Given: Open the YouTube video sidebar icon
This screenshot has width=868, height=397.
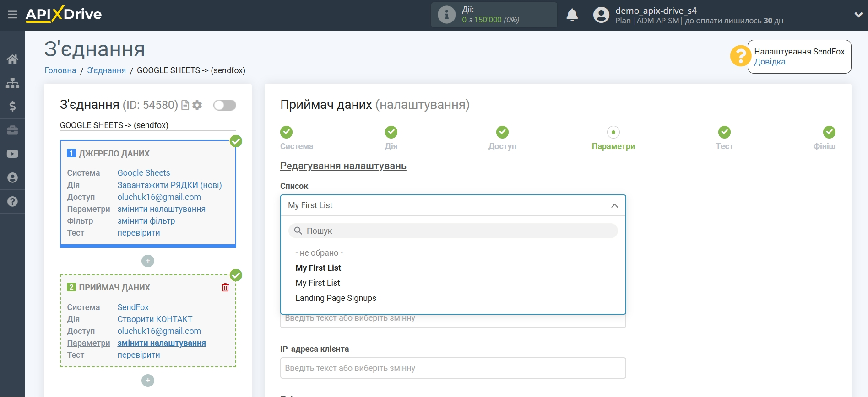Looking at the screenshot, I should pyautogui.click(x=12, y=154).
